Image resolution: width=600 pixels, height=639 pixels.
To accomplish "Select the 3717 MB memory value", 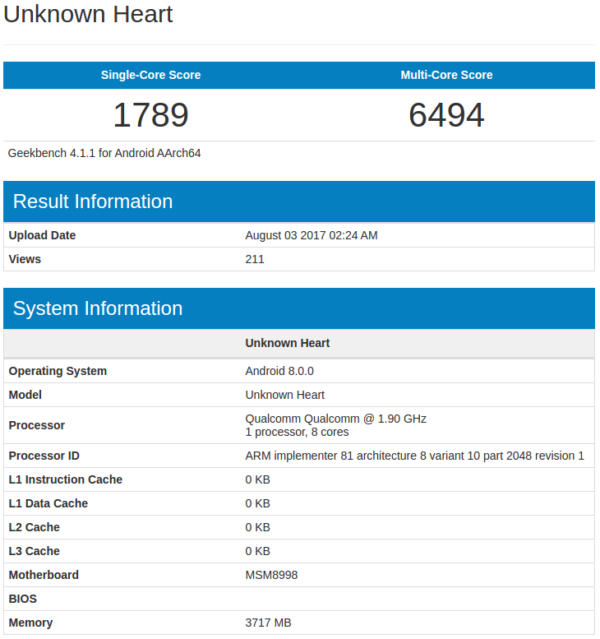I will [268, 623].
